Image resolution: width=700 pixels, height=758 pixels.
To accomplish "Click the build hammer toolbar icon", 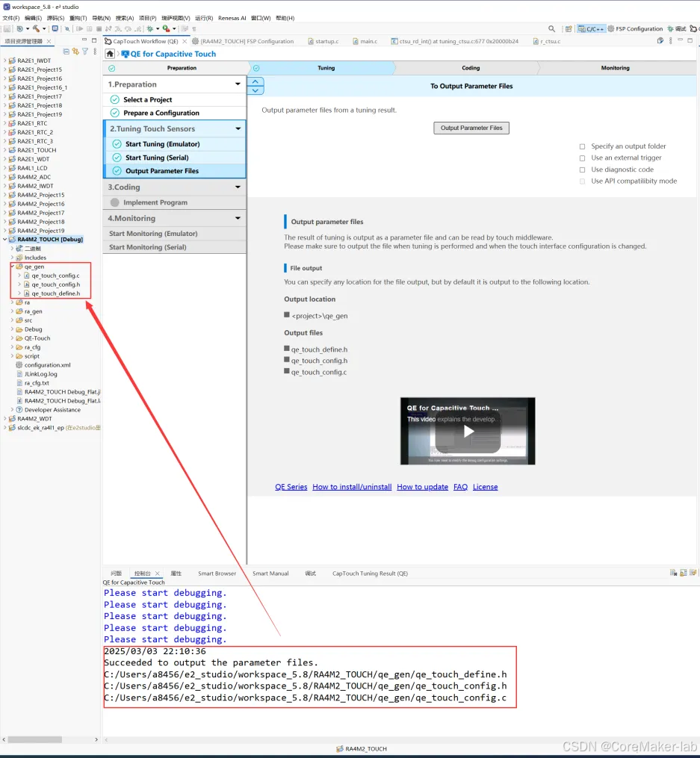I will click(37, 28).
